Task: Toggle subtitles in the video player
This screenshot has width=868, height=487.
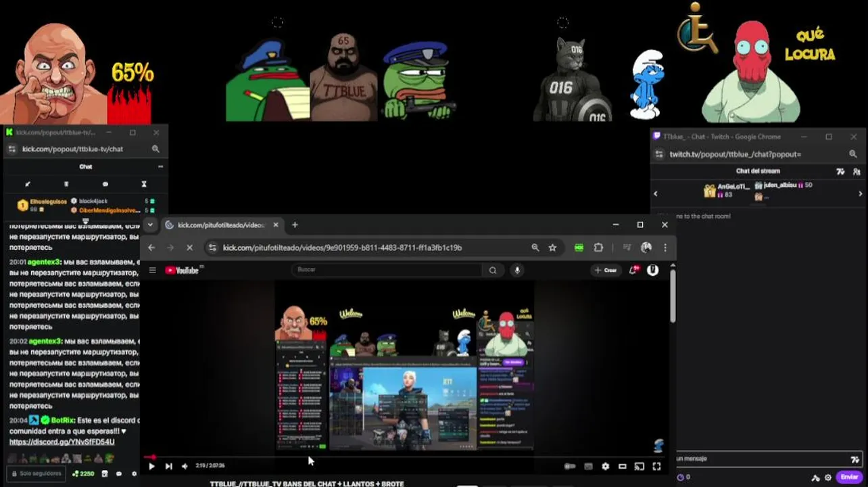Action: 588,466
